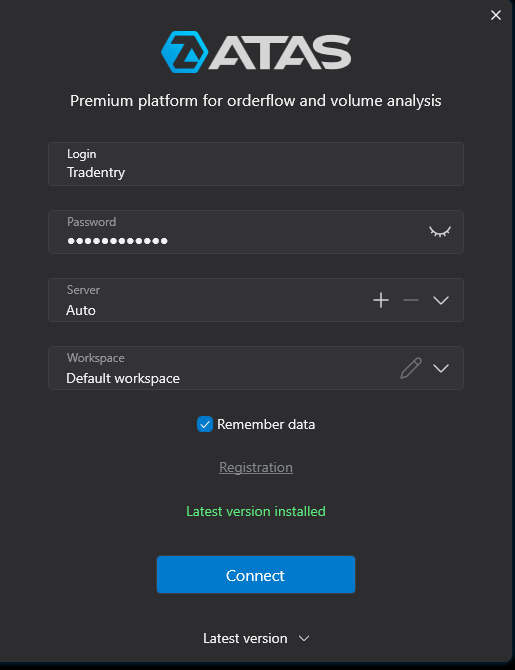515x670 pixels.
Task: Click into the Password field
Action: pyautogui.click(x=256, y=232)
